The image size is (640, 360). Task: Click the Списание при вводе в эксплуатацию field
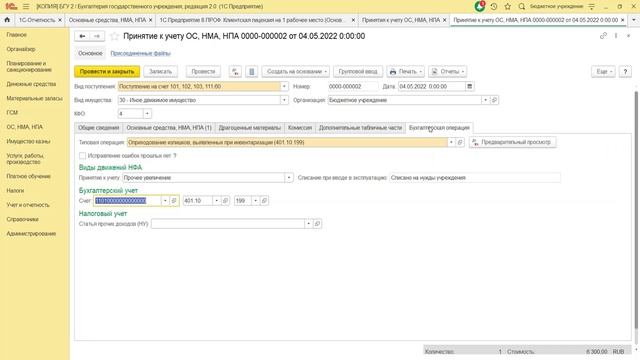coord(475,178)
